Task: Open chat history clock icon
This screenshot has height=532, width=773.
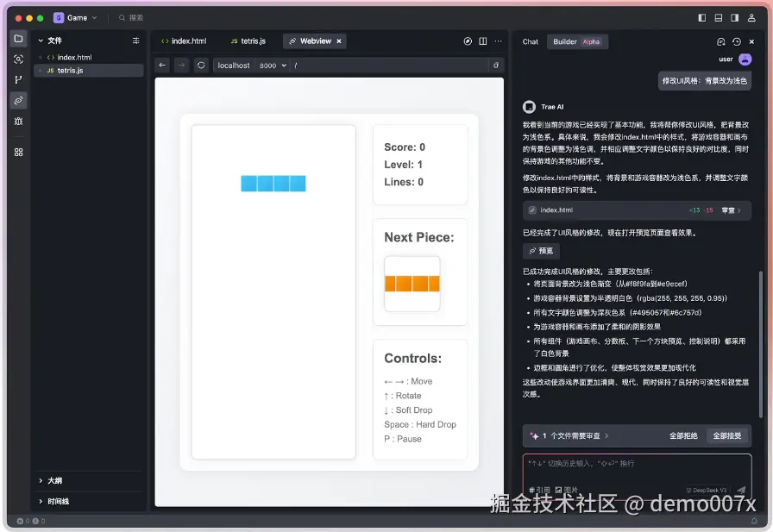Action: coord(737,42)
